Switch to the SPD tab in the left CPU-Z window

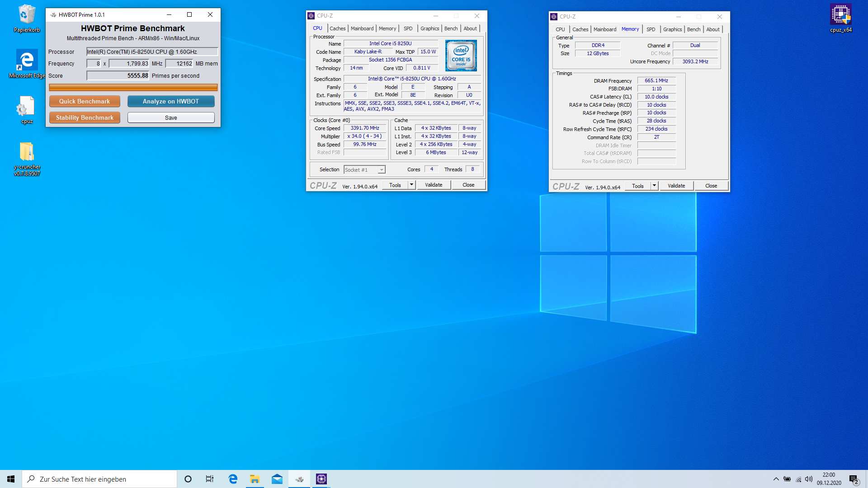(x=408, y=28)
